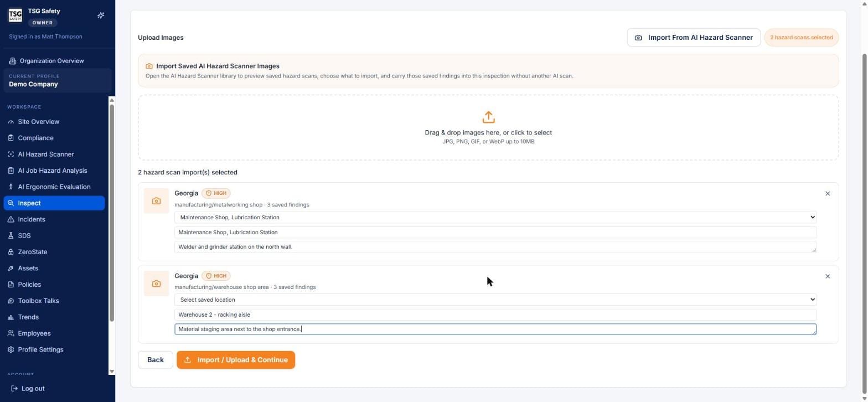Remove the second Georgia hazard scan import
The image size is (868, 402).
point(828,276)
